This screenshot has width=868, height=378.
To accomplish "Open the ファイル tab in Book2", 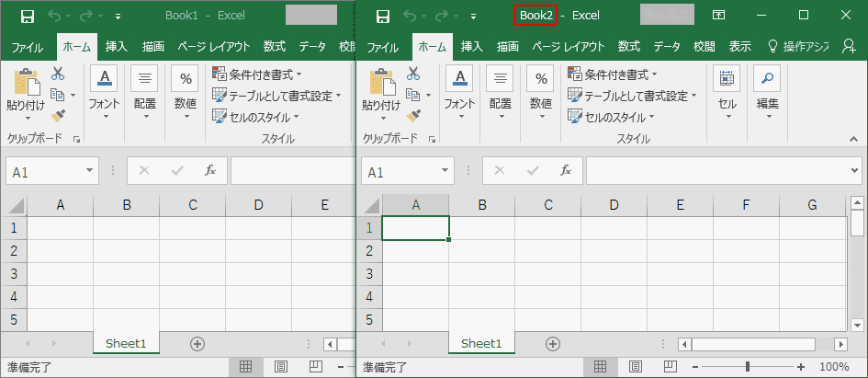I will click(x=382, y=47).
